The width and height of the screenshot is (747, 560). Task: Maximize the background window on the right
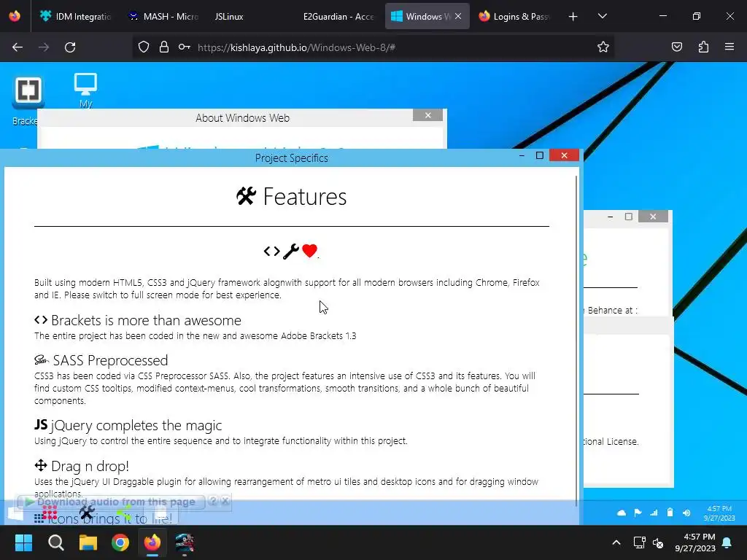point(629,217)
